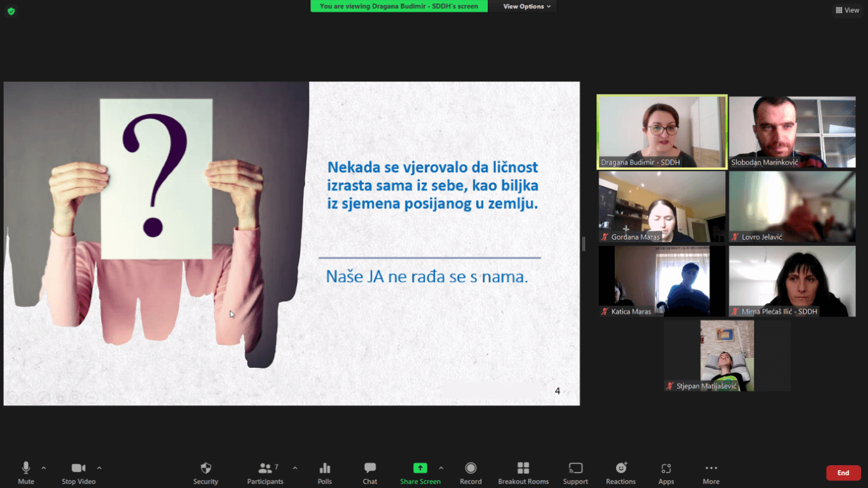Open the Security shield options
This screenshot has width=868, height=488.
(x=205, y=472)
